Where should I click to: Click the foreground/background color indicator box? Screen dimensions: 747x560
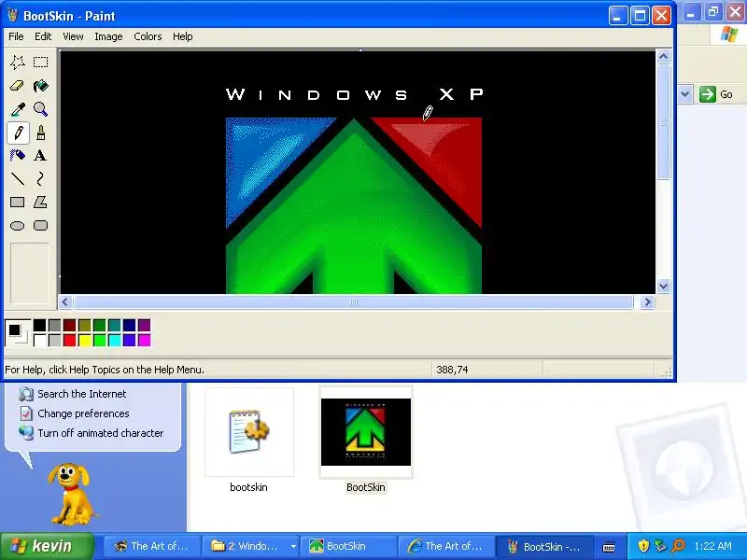18,332
